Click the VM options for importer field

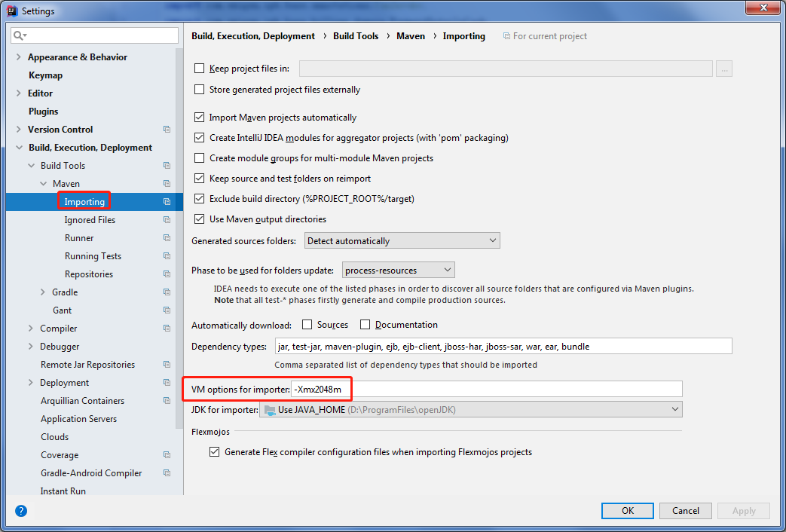pyautogui.click(x=487, y=389)
